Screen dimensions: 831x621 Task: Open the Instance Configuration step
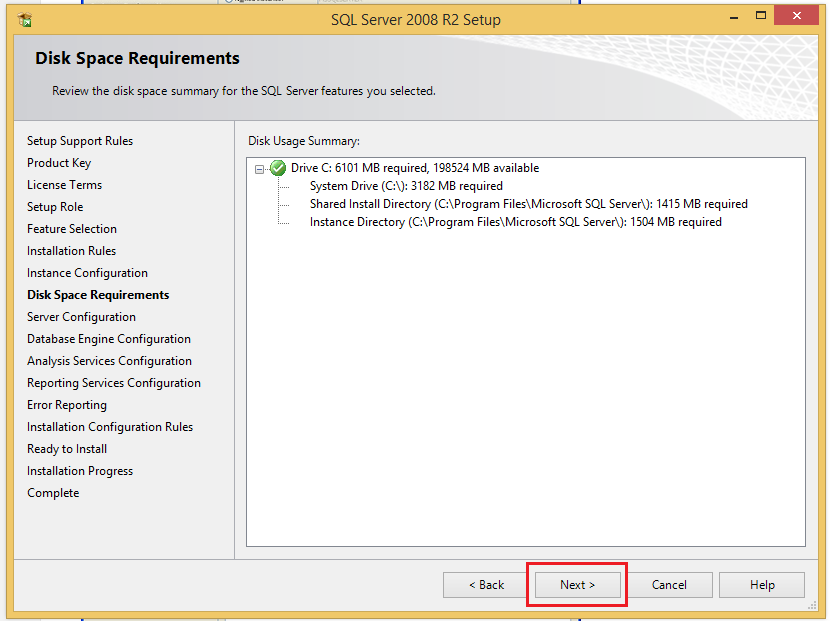(87, 272)
